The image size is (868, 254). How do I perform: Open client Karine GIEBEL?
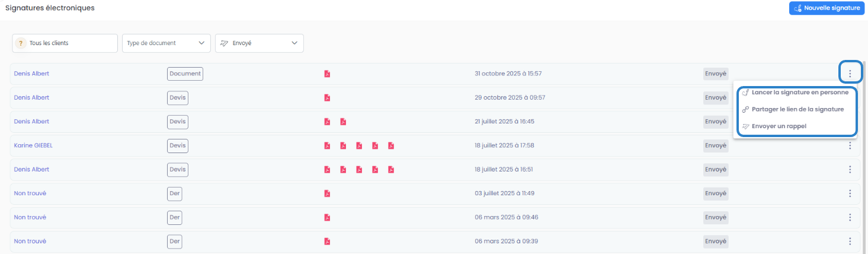pos(33,145)
